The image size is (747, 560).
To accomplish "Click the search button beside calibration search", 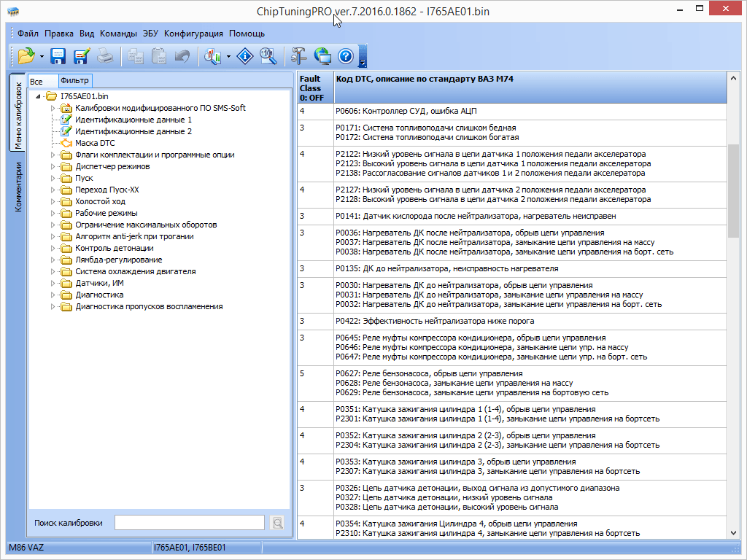I will click(277, 523).
